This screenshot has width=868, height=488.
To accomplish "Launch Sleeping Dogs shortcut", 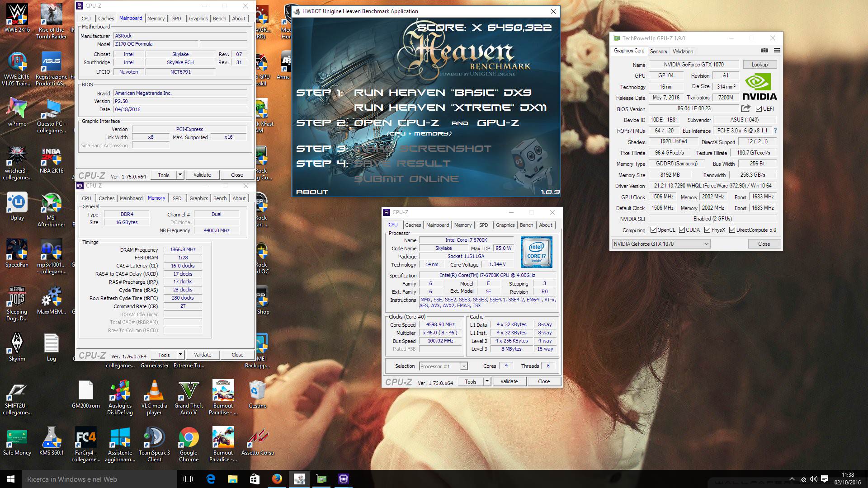I will coord(17,303).
